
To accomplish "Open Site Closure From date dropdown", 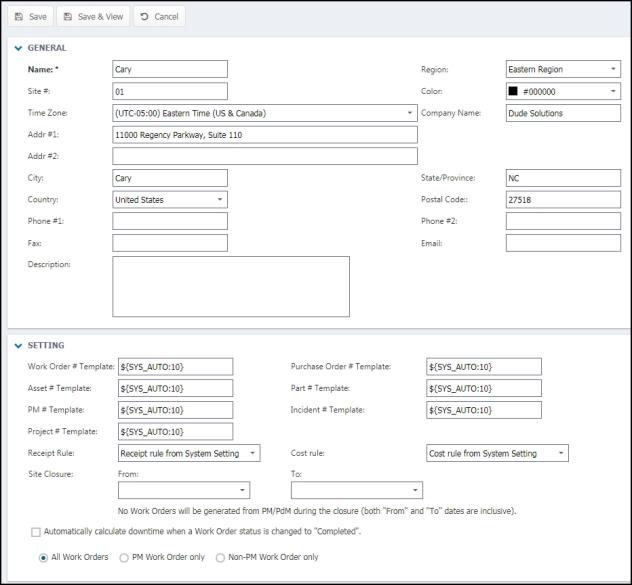I will (x=184, y=490).
